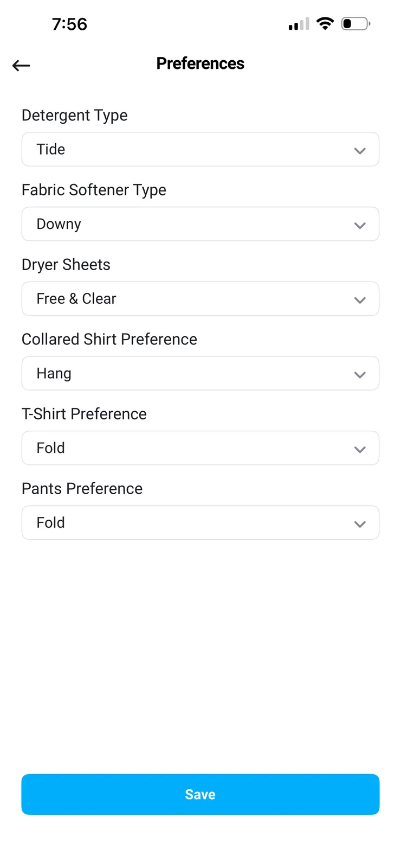The height and width of the screenshot is (868, 401).
Task: Click the T-Shirt Preference chevron arrow
Action: point(360,449)
